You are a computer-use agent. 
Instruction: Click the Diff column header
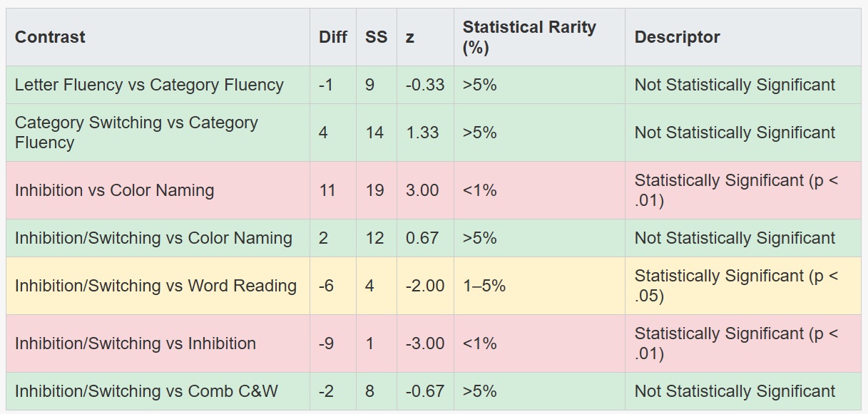tap(332, 38)
